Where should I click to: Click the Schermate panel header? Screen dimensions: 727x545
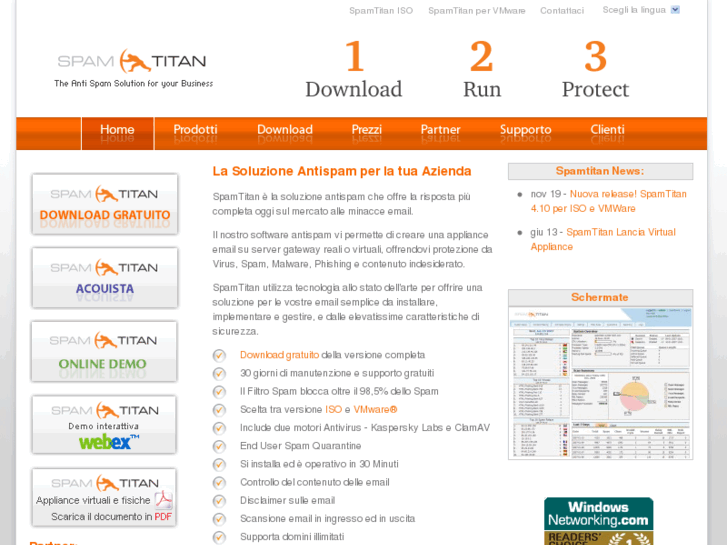[600, 297]
